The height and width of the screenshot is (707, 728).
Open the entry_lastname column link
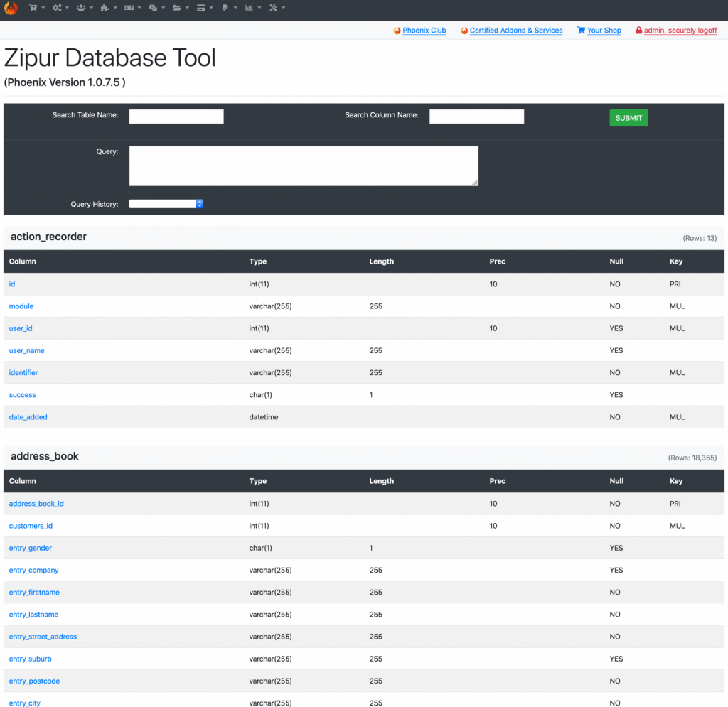point(33,614)
